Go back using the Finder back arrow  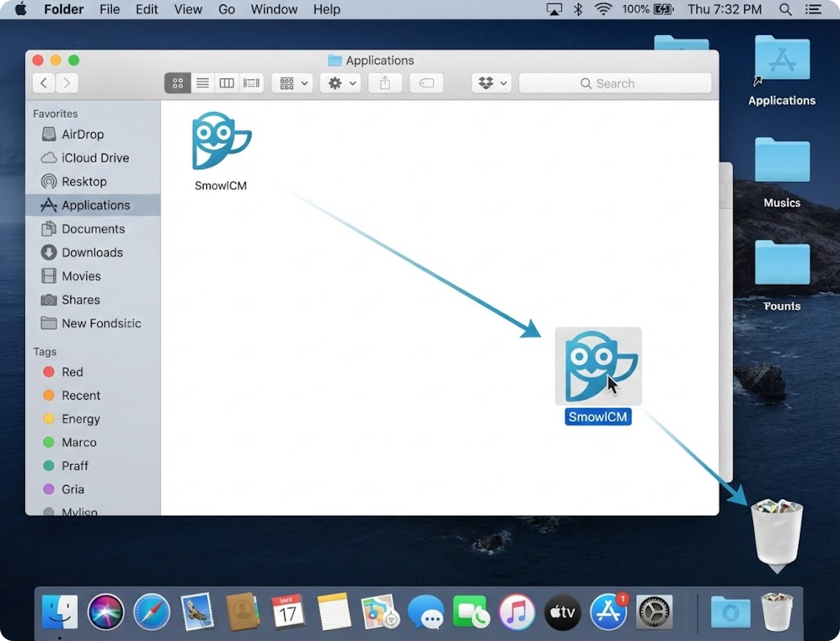click(44, 83)
